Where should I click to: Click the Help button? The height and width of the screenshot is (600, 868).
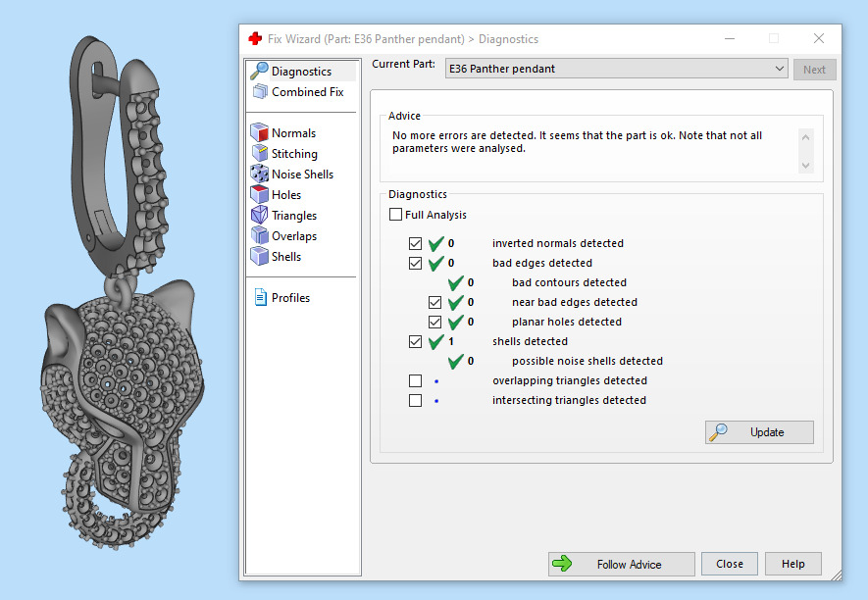(792, 564)
